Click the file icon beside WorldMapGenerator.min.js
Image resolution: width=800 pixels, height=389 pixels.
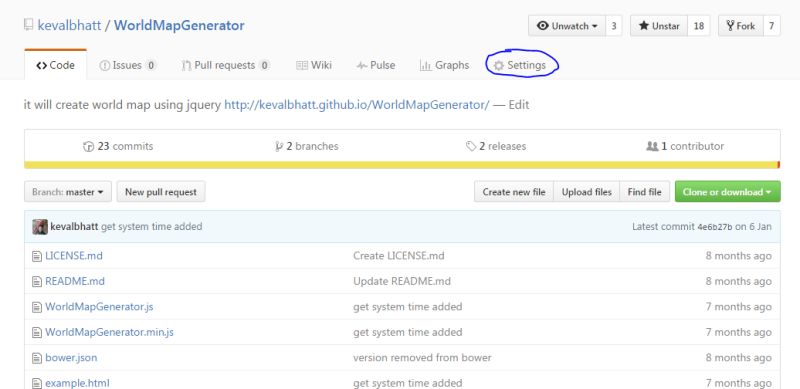click(37, 332)
